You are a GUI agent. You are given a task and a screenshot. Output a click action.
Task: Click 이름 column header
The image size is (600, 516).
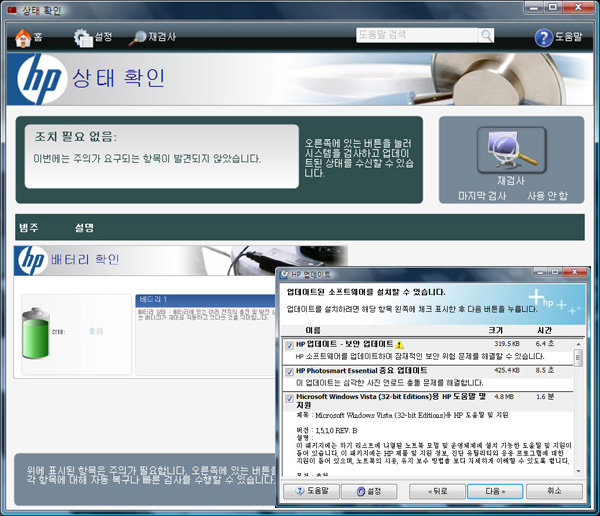[x=313, y=330]
